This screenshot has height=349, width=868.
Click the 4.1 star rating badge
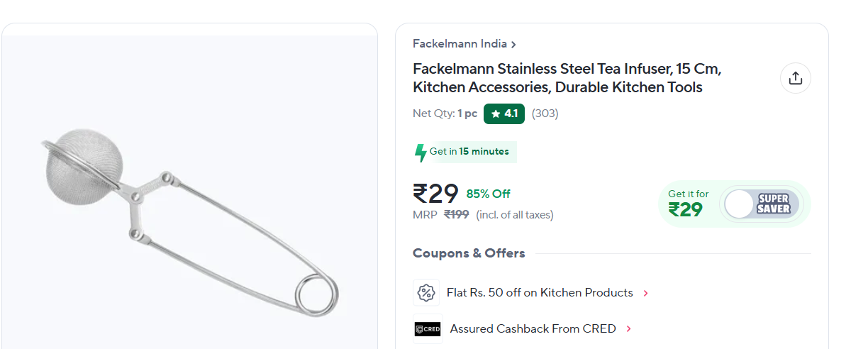pyautogui.click(x=503, y=113)
